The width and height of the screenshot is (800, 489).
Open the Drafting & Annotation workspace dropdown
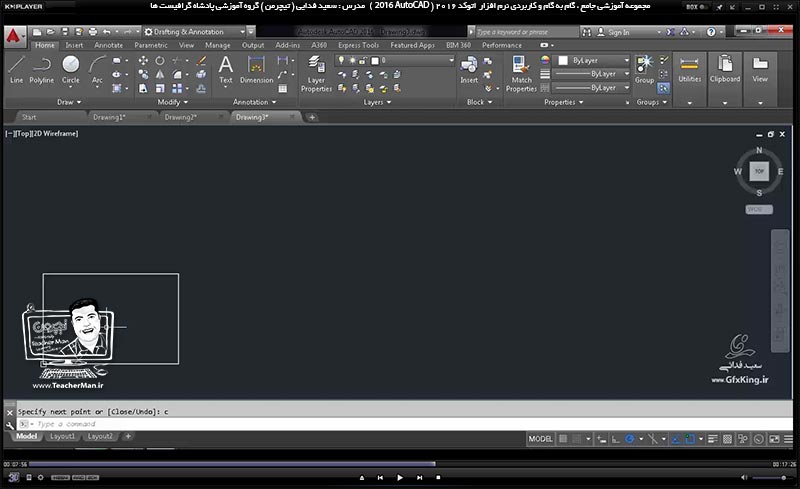coord(194,32)
